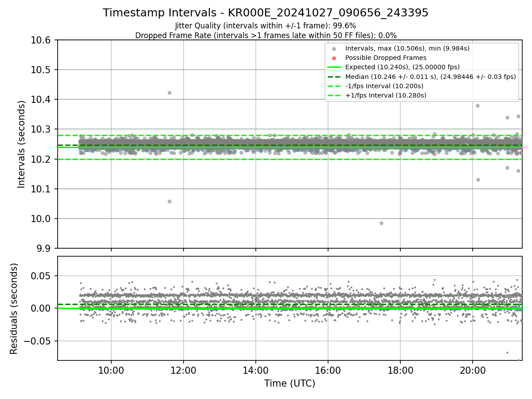Click the 'Time (UTC)' x-axis label

coord(289,383)
